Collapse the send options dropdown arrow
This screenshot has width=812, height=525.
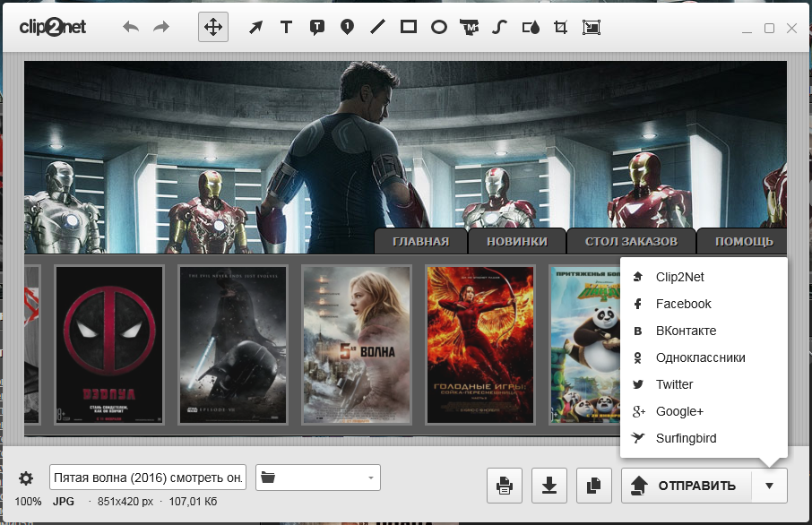coord(770,486)
